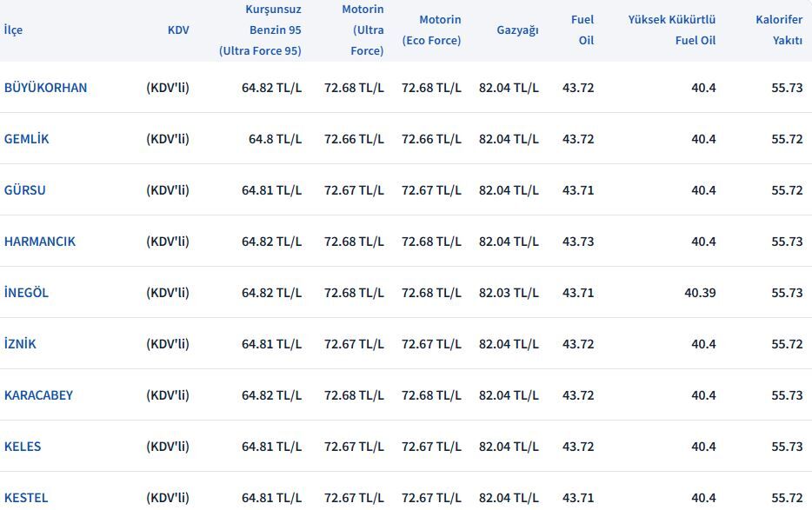Screen dimensions: 812x510
Task: Click the İlçe column header
Action: [x=13, y=30]
